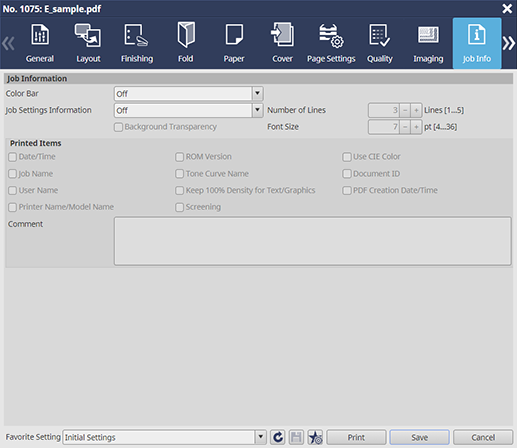Increase the Font Size with plus stepper
The image size is (517, 448).
[x=416, y=127]
